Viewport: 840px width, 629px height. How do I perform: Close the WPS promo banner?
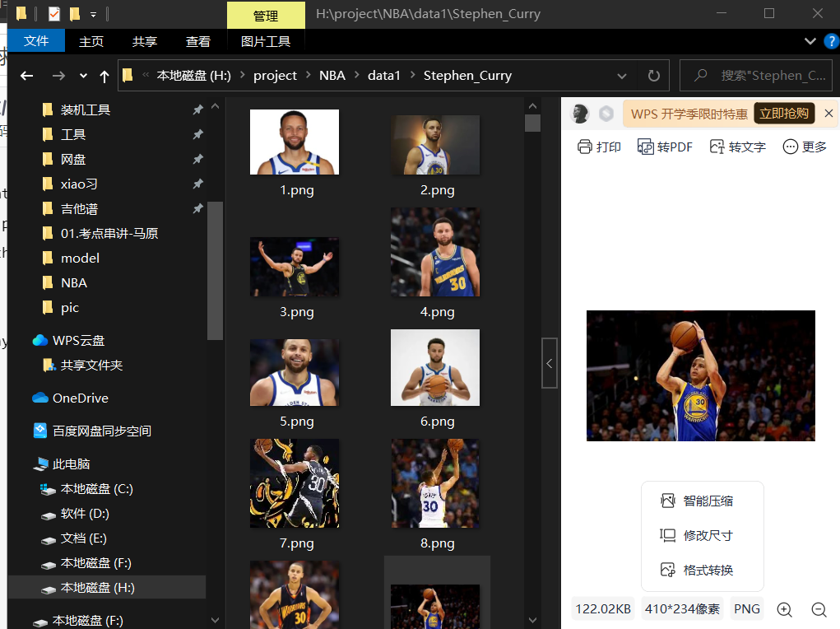tap(828, 113)
